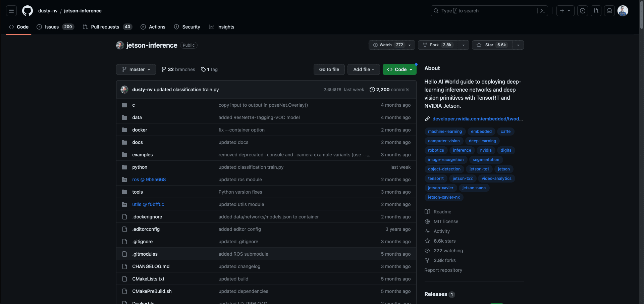This screenshot has width=644, height=304.
Task: Go to GitHub homepage via Octocat logo
Action: [28, 11]
